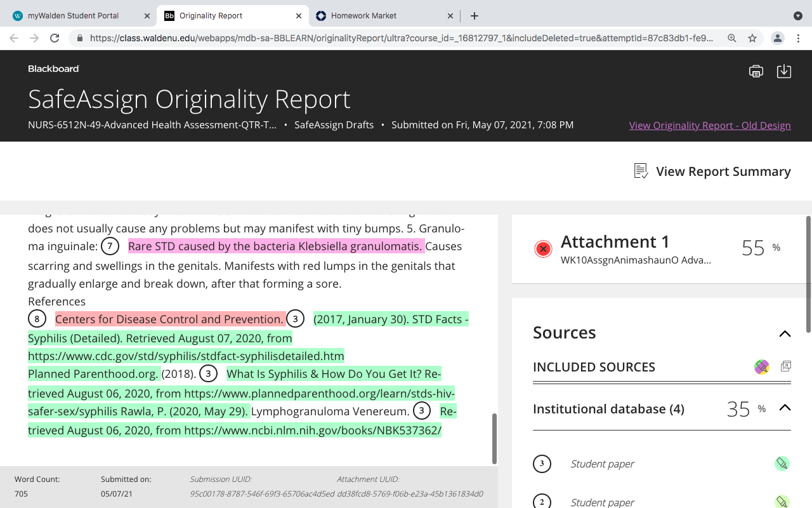Click the Blackboard logo
Viewport: 812px width, 508px height.
[x=53, y=69]
